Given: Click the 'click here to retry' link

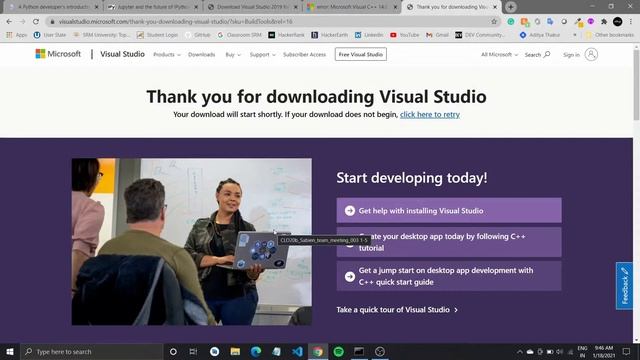Looking at the screenshot, I should (430, 115).
